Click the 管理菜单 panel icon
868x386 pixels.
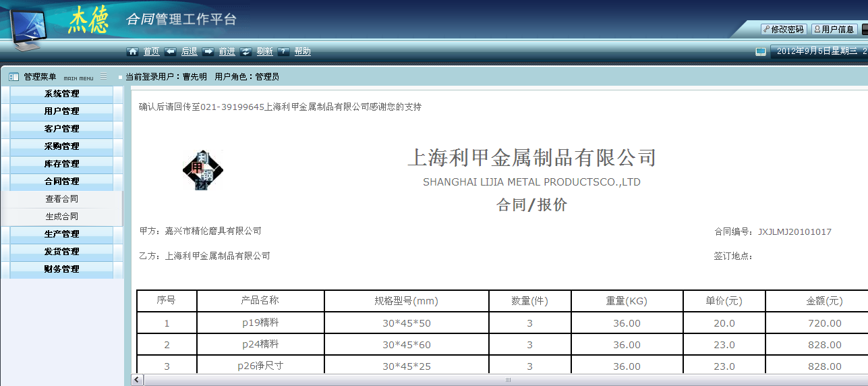tap(13, 77)
